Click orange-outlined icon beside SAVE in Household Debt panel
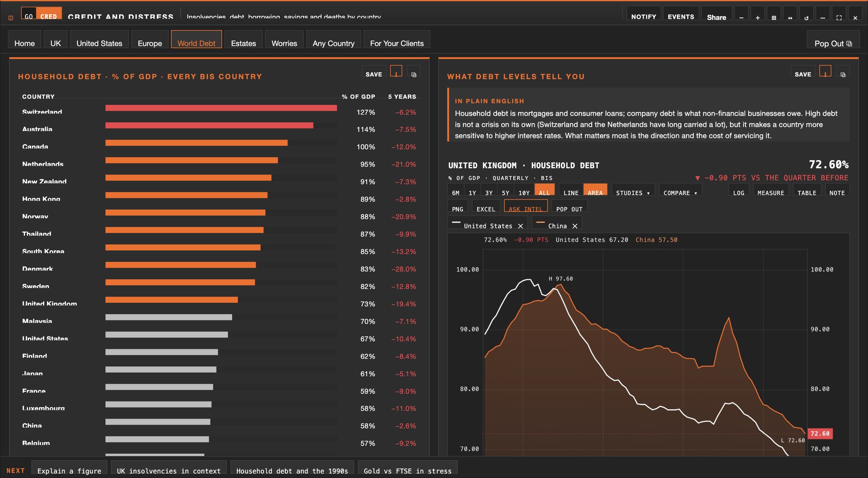 [396, 71]
